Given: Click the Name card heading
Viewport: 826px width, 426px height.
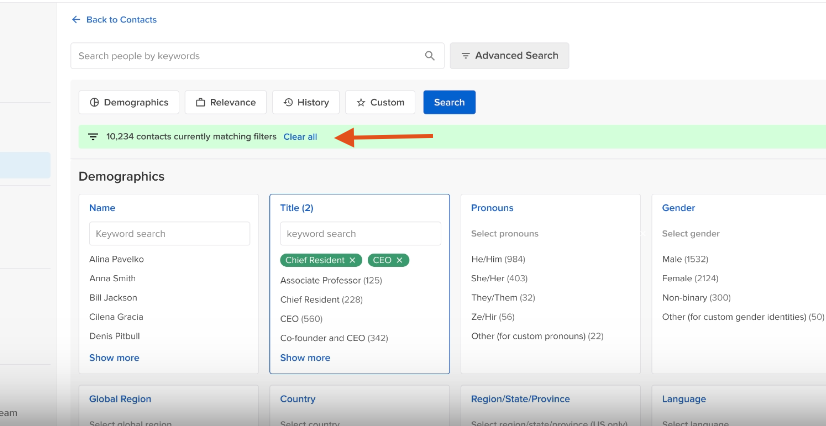Looking at the screenshot, I should (x=102, y=208).
